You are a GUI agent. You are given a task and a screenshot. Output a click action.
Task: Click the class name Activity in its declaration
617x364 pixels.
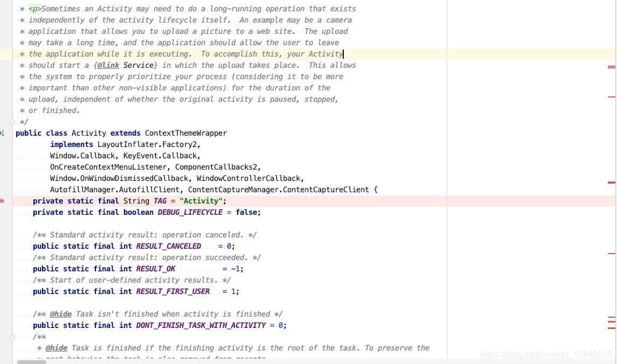(x=88, y=133)
